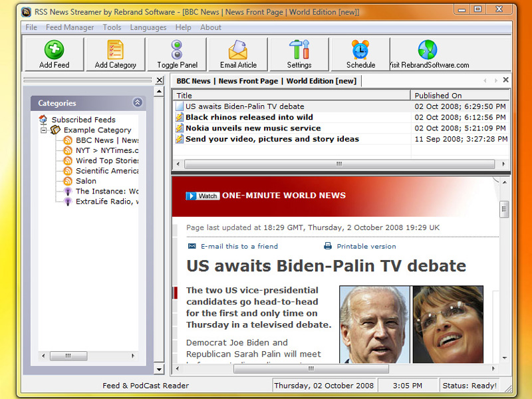Click read-article icon for Biden-Palin row
Screen dimensions: 532x399
pyautogui.click(x=180, y=106)
